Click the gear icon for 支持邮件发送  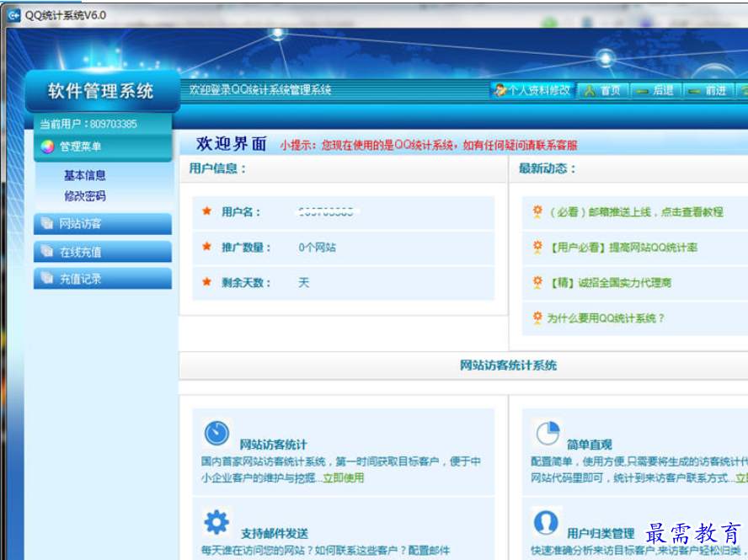tap(216, 522)
